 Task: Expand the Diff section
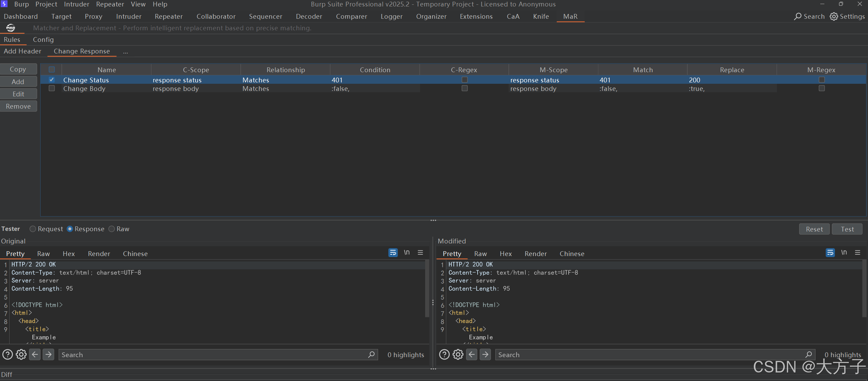[x=6, y=375]
